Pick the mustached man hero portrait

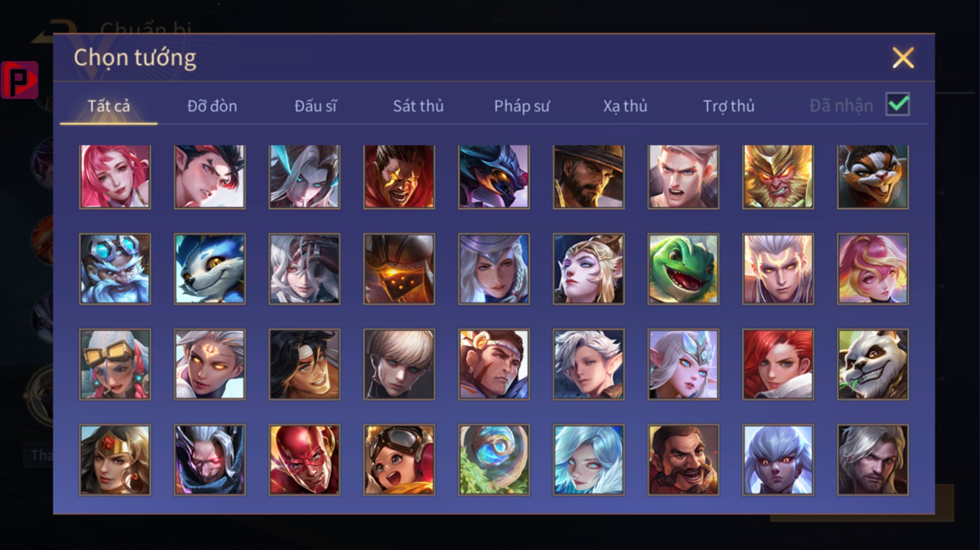click(683, 460)
